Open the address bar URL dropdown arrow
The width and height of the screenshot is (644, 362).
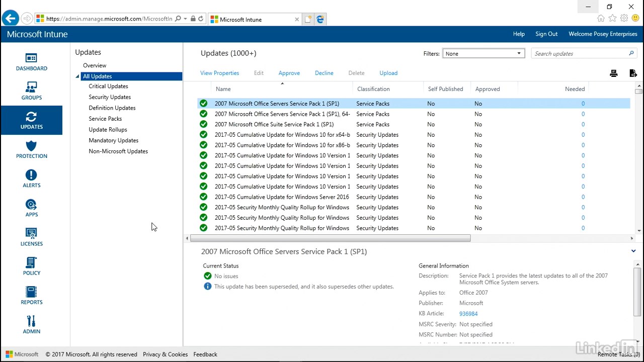click(186, 19)
